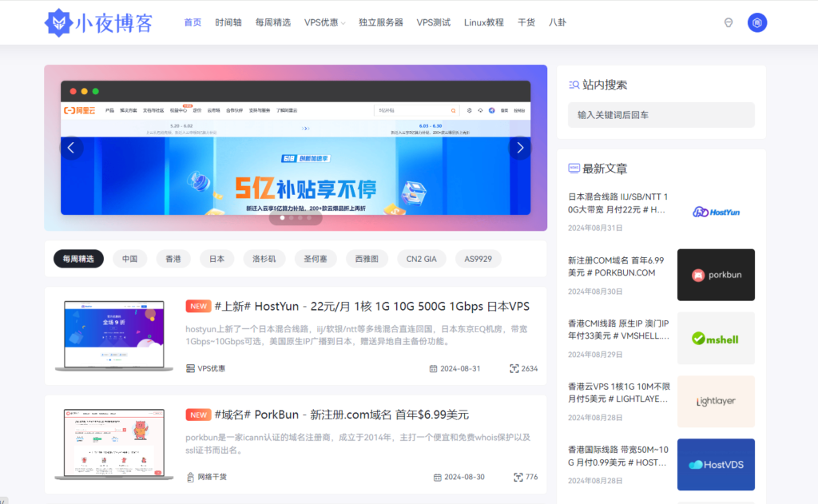The height and width of the screenshot is (504, 818).
Task: Switch to the 香港 category tab
Action: pos(173,258)
